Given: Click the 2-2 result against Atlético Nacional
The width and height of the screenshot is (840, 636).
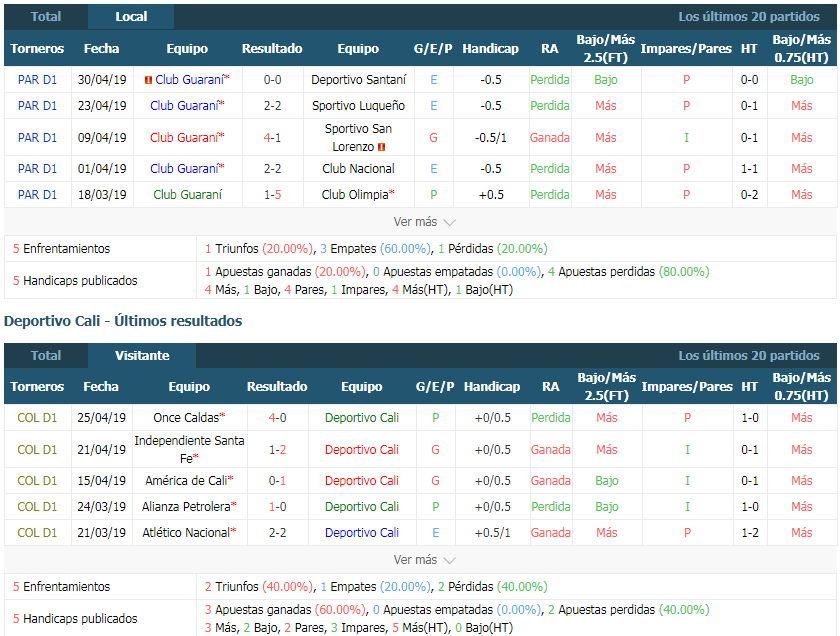Looking at the screenshot, I should click(277, 533).
